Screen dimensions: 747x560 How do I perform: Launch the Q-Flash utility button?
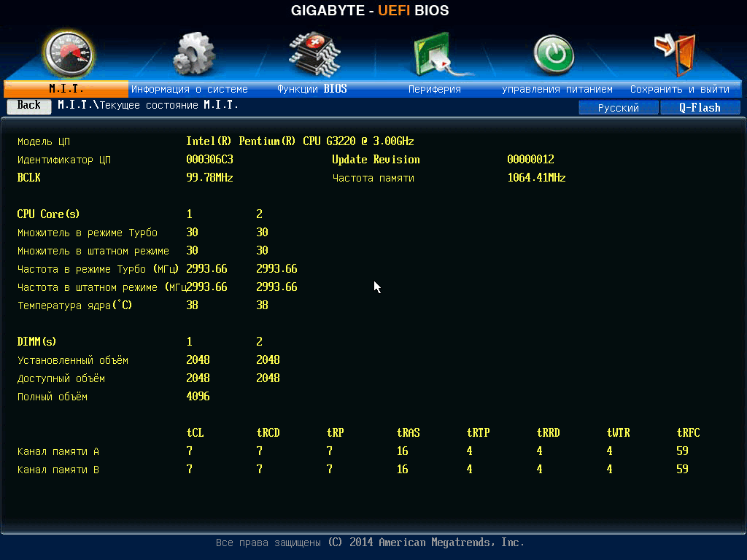(700, 108)
